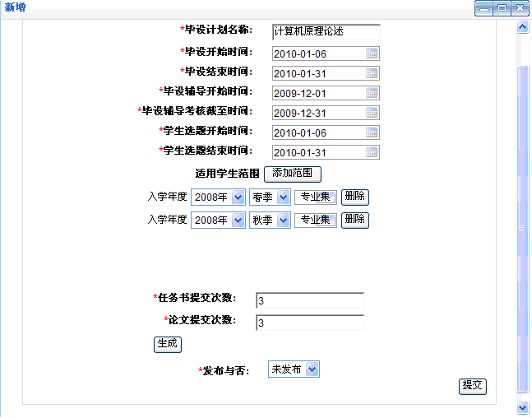The width and height of the screenshot is (532, 418).
Task: Open calendar for 毕设辅导考核截至时间 field
Action: (x=372, y=113)
